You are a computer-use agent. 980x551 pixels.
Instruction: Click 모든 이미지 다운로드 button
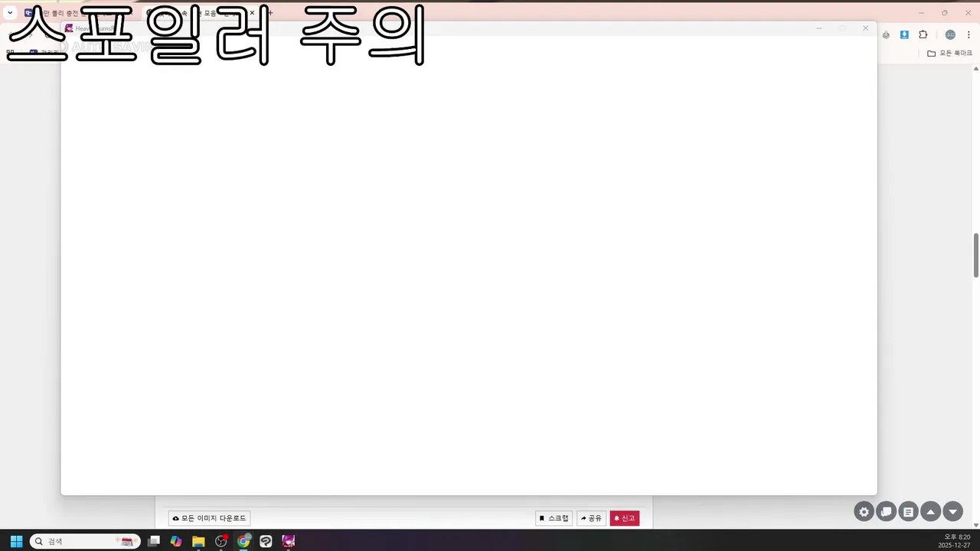tap(209, 518)
